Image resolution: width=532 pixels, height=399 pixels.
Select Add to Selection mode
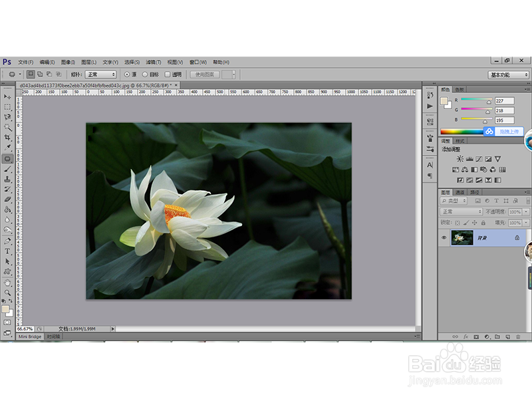click(x=40, y=74)
